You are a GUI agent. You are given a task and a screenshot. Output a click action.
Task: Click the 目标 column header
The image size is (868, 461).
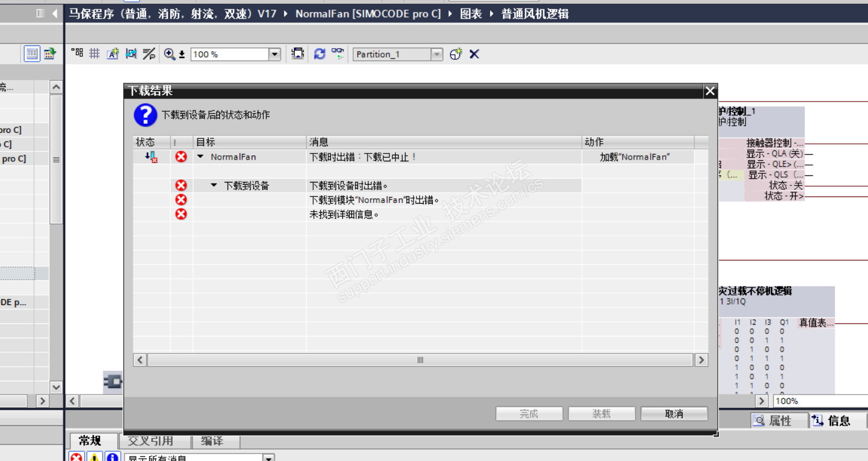[x=250, y=142]
